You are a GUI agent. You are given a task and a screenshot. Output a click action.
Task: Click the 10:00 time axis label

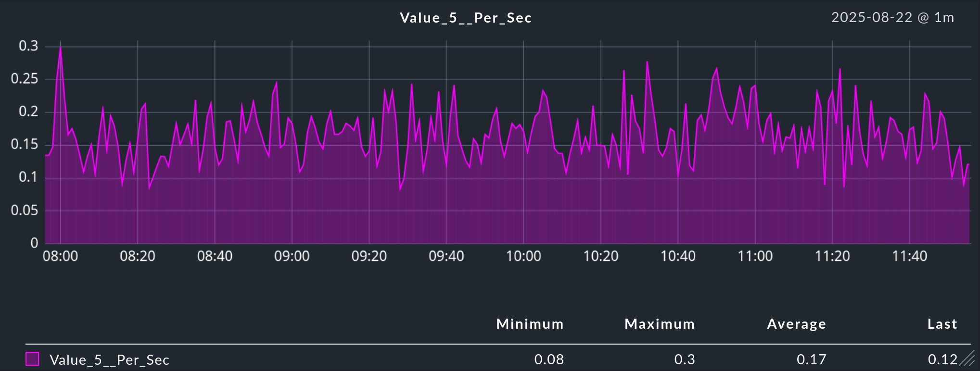523,256
